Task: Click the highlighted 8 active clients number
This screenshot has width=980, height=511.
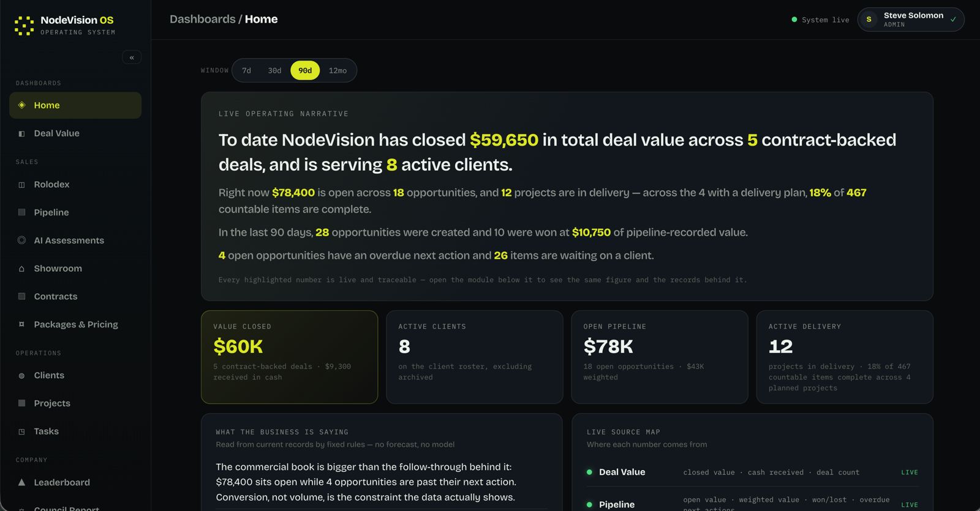Action: (392, 165)
